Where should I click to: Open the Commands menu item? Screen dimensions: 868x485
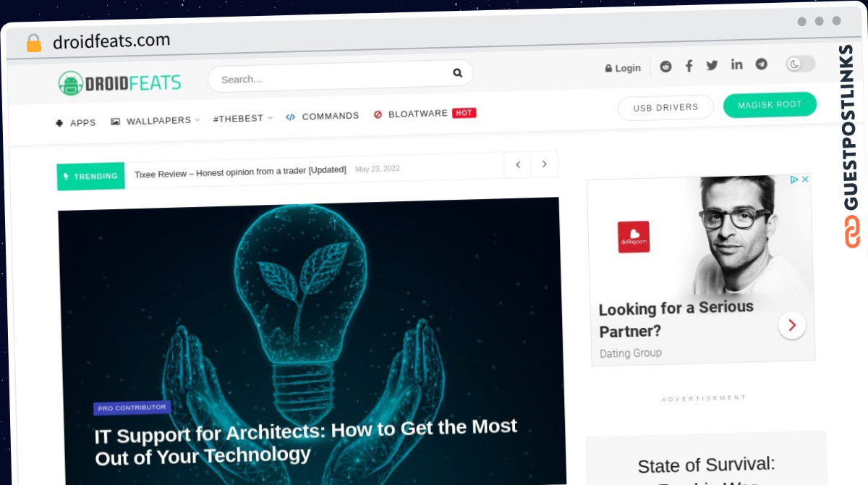[323, 116]
